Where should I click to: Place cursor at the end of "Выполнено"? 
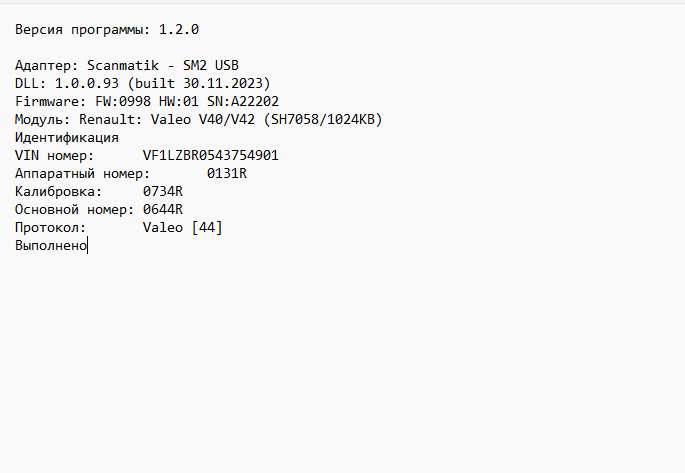click(88, 246)
